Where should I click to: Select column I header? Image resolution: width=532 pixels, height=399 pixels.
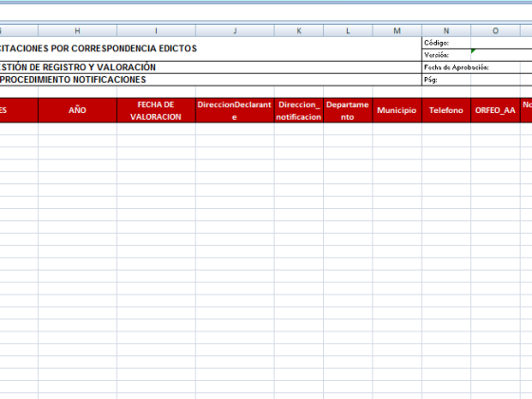tap(156, 30)
